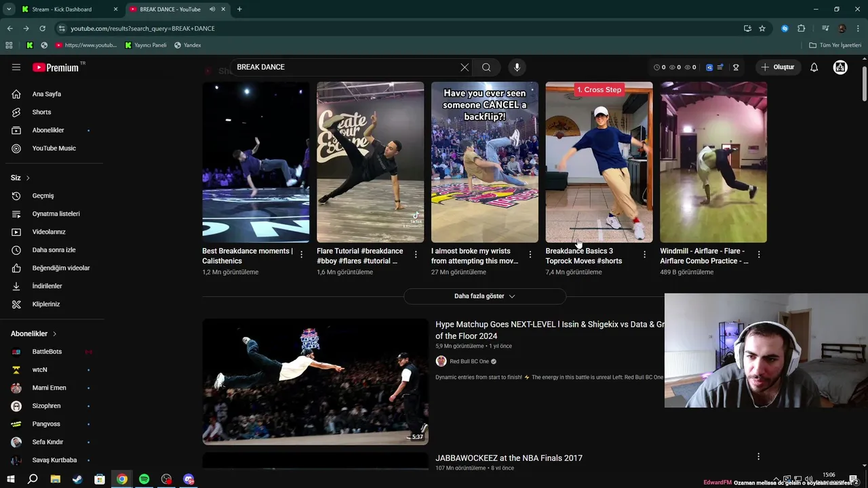The width and height of the screenshot is (868, 488).
Task: Run search with the magnifier button
Action: pos(486,67)
